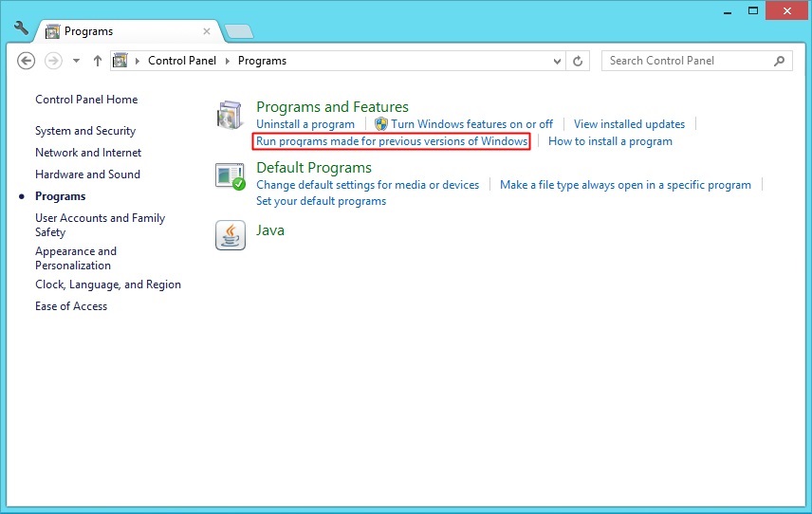812x514 pixels.
Task: Select Control Panel in the breadcrumb
Action: [x=182, y=61]
